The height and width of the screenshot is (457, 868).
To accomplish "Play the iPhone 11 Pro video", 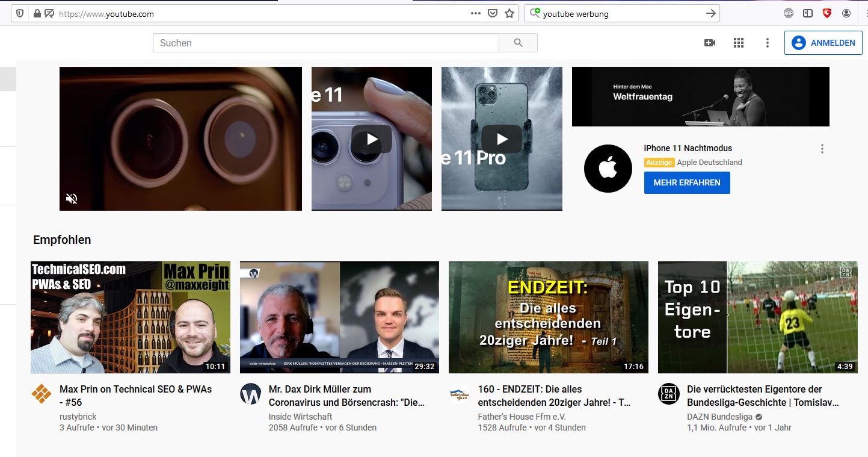I will click(x=502, y=140).
